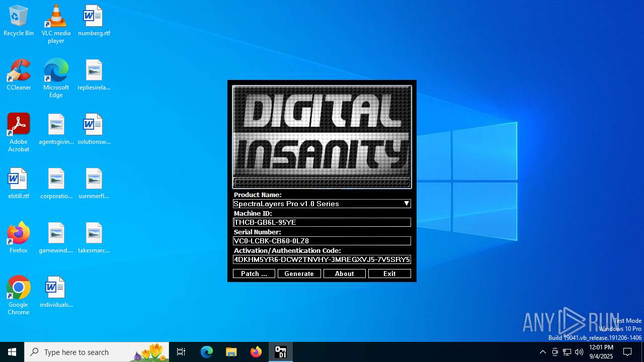Open File Explorer from taskbar
Image resolution: width=644 pixels, height=362 pixels.
(x=231, y=352)
